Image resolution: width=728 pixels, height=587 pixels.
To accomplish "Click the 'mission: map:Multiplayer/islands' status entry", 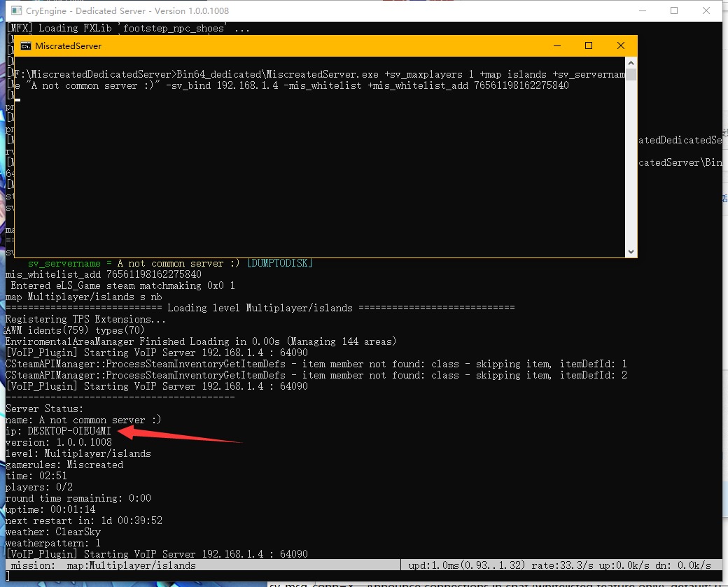I will click(x=103, y=565).
